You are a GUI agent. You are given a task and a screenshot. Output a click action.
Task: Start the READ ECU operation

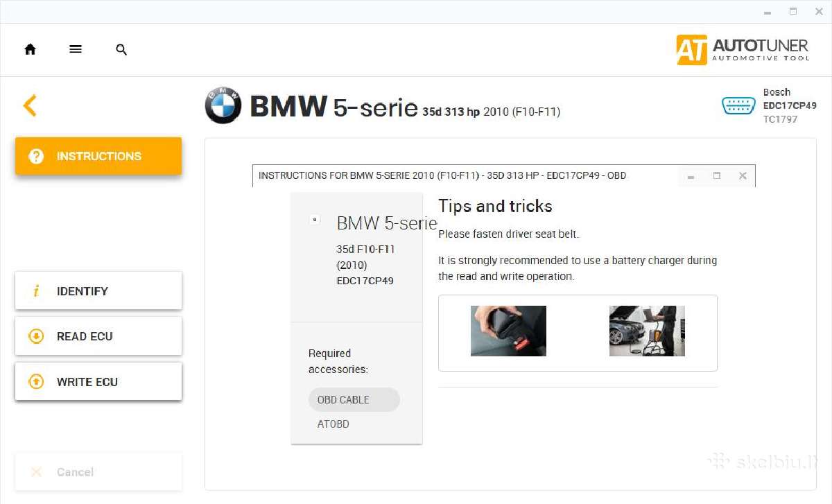pos(98,336)
